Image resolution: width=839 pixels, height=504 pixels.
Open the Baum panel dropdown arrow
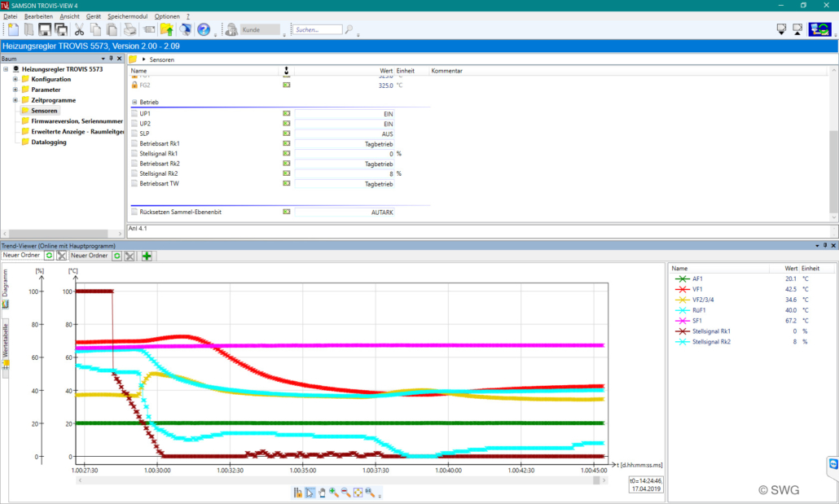[x=103, y=59]
